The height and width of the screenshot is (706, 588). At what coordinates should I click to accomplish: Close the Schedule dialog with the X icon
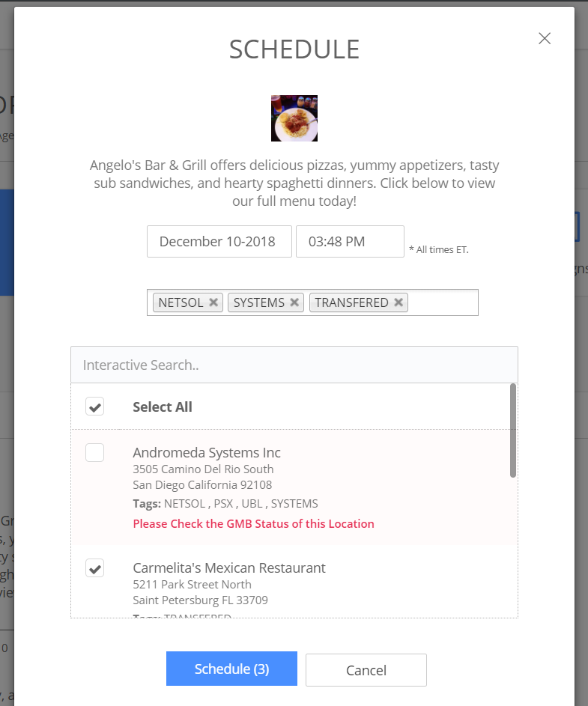click(x=545, y=39)
